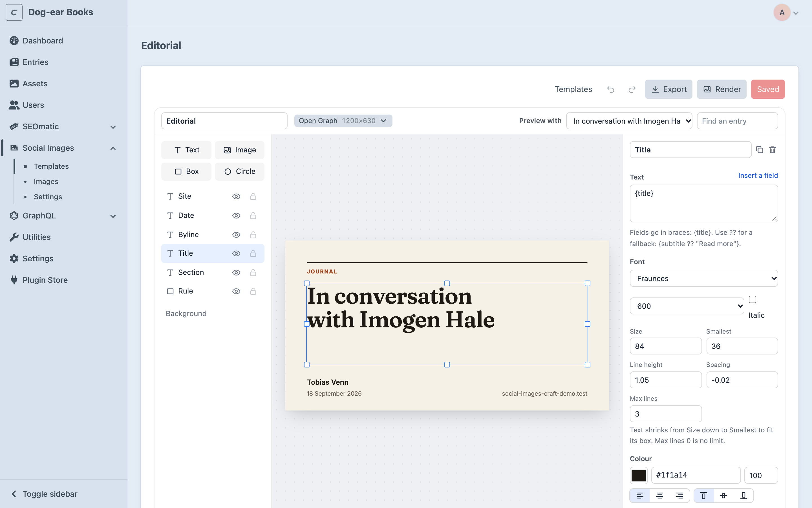Hide the Date layer

[x=236, y=215]
